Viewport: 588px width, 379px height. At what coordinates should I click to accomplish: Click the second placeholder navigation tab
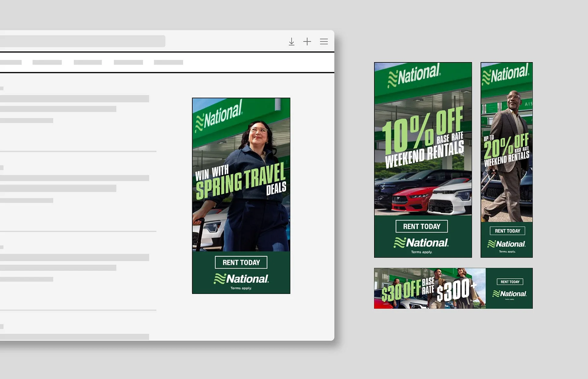pyautogui.click(x=47, y=62)
